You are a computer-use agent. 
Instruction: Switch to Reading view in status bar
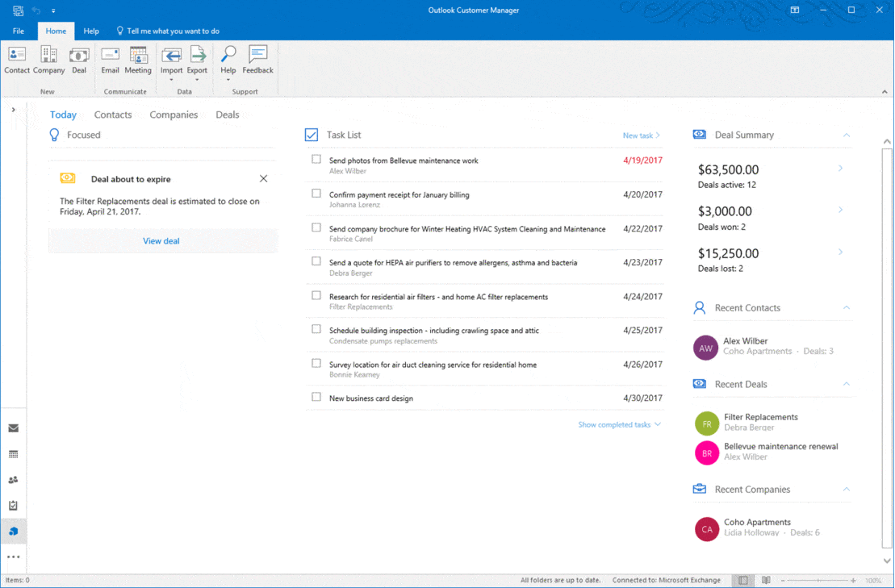(x=766, y=580)
